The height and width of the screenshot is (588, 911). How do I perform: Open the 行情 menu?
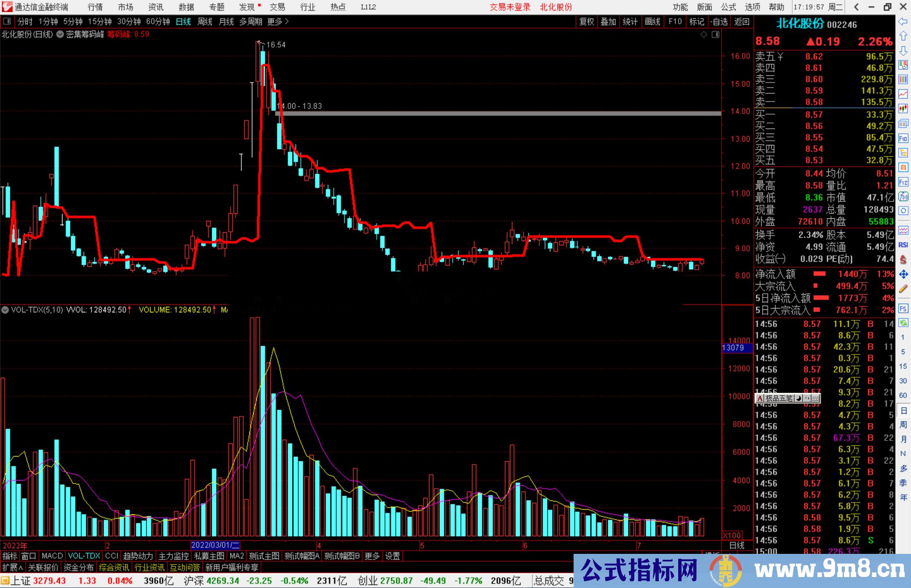point(95,7)
